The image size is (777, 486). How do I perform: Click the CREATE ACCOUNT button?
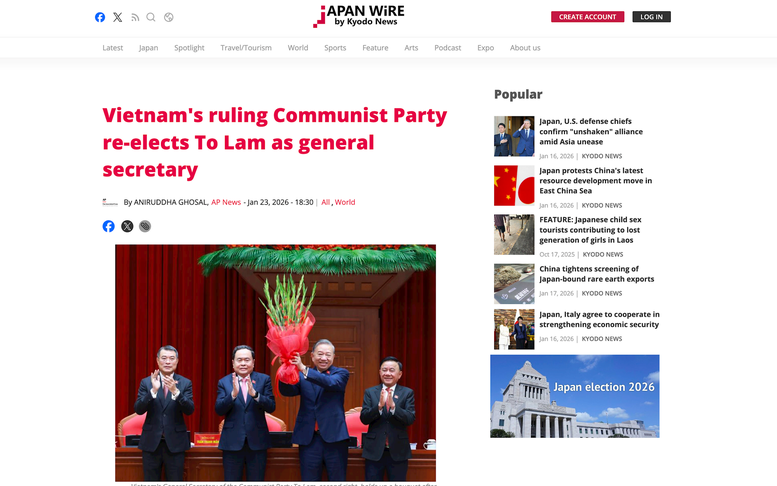[587, 17]
